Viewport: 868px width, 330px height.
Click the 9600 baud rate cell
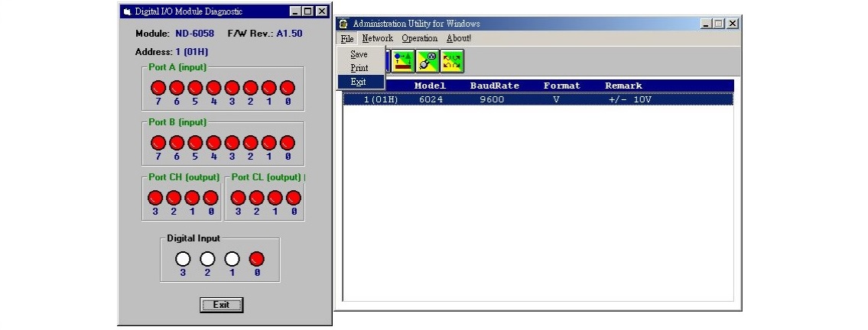click(x=493, y=100)
